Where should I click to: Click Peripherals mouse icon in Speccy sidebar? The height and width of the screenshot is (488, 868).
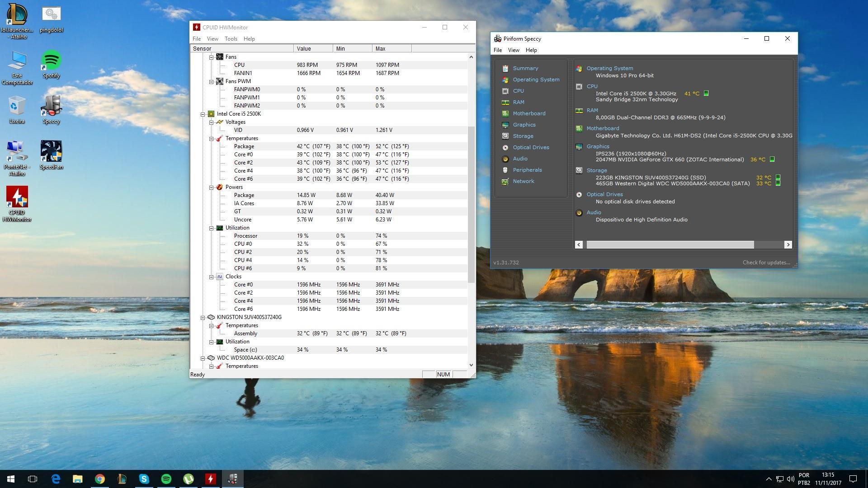click(x=505, y=170)
